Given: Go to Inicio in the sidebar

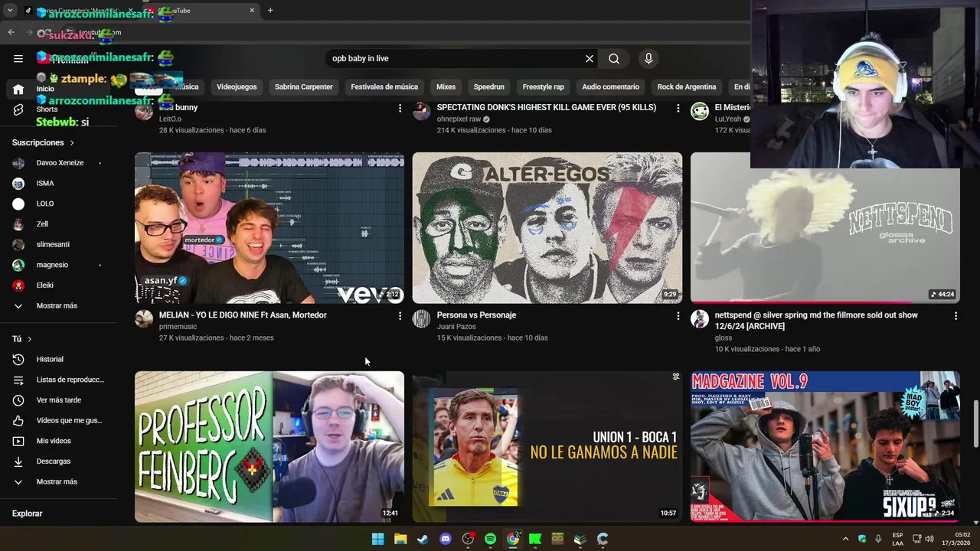Looking at the screenshot, I should tap(45, 89).
